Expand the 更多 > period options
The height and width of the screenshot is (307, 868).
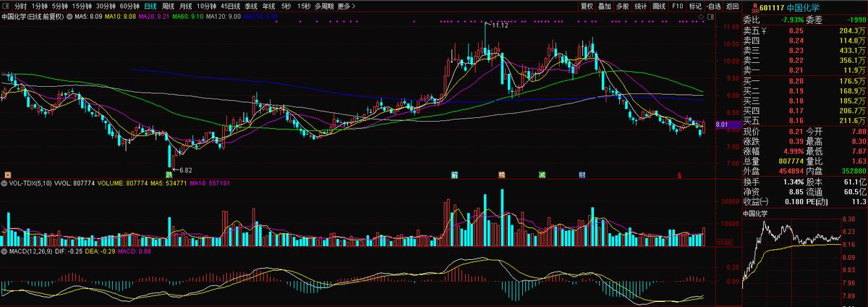click(346, 6)
